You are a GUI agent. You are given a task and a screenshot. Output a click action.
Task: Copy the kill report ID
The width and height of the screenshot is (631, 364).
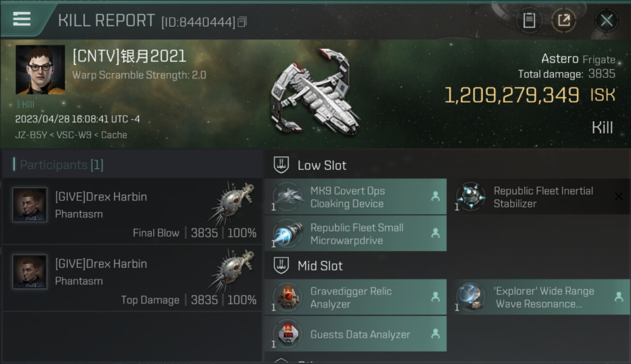242,22
